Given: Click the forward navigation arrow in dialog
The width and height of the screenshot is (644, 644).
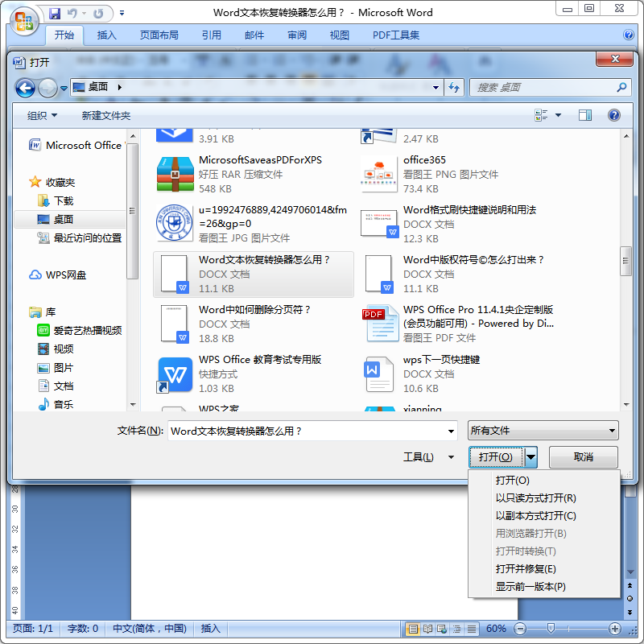Looking at the screenshot, I should [47, 88].
